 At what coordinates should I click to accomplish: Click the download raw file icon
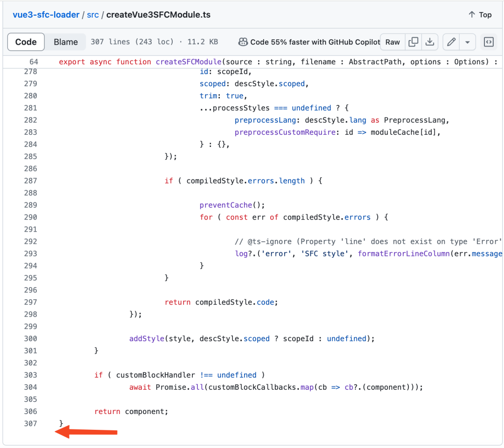click(x=430, y=41)
